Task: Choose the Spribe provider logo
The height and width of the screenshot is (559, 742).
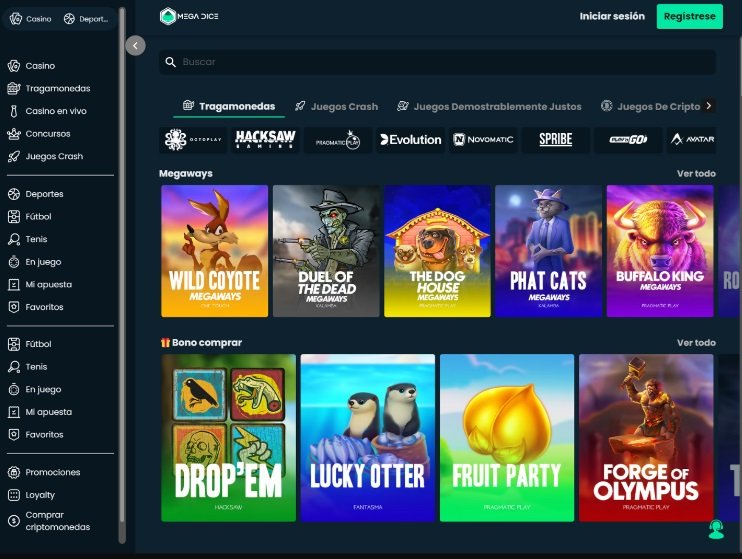Action: point(555,140)
